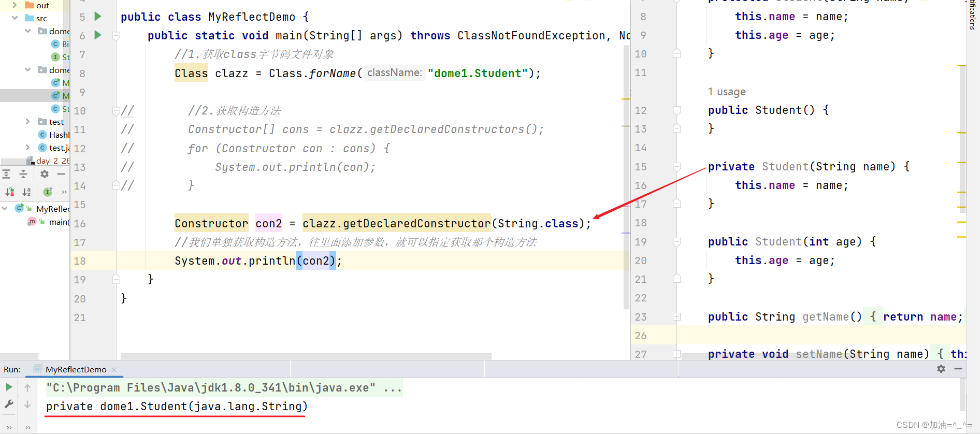Click getDeclaredConstructor in line 16
980x434 pixels.
(416, 224)
